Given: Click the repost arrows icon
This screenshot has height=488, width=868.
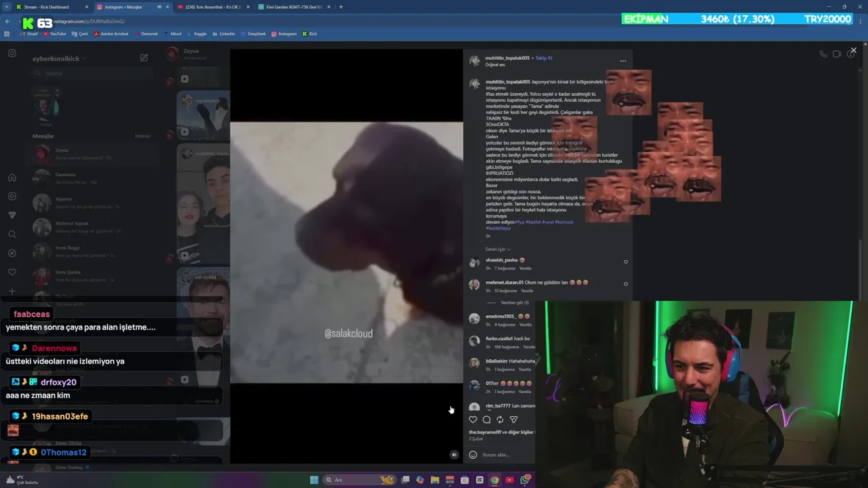Looking at the screenshot, I should click(500, 420).
